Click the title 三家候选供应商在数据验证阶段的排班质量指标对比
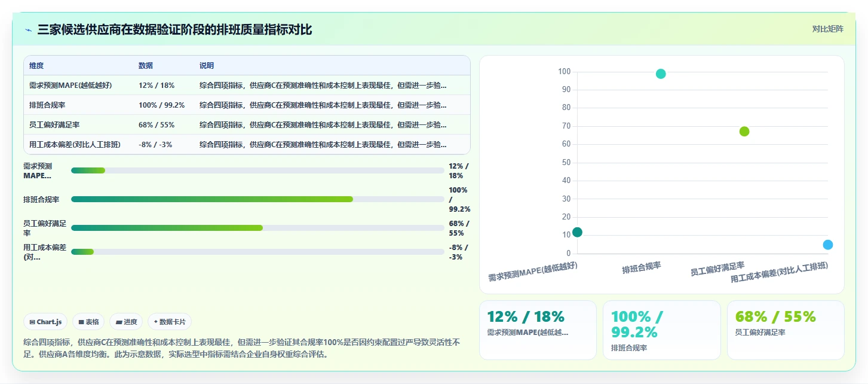868x384 pixels. click(174, 30)
